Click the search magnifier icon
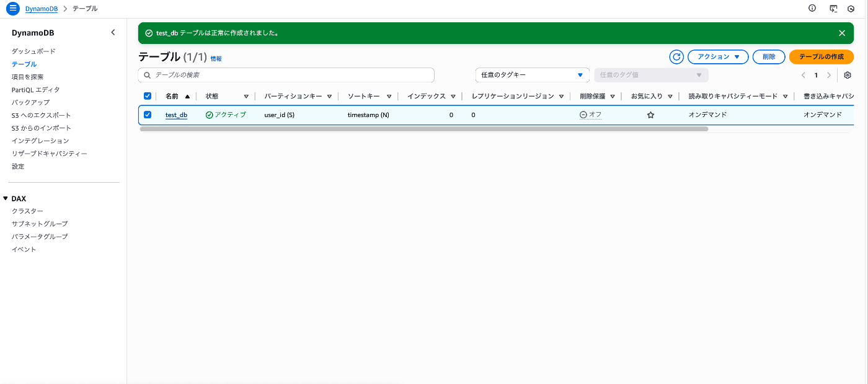Viewport: 868px width, 384px height. point(148,75)
